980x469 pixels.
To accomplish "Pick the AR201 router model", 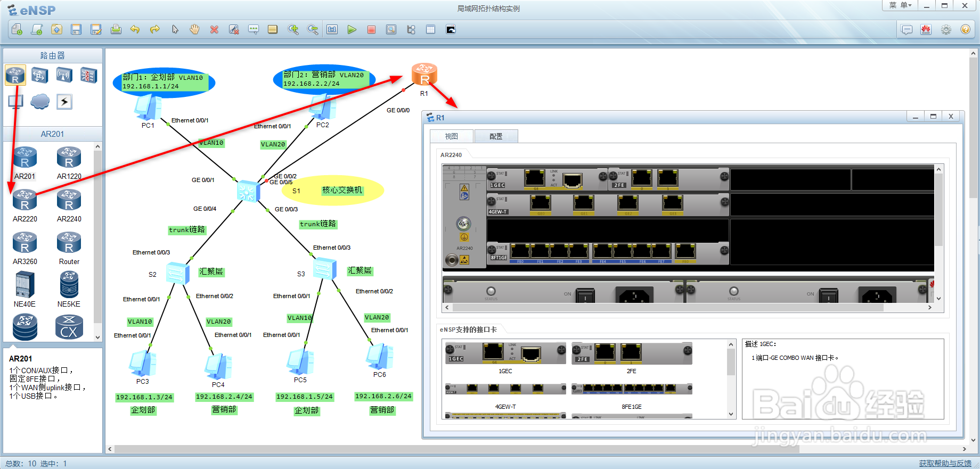I will click(x=25, y=163).
